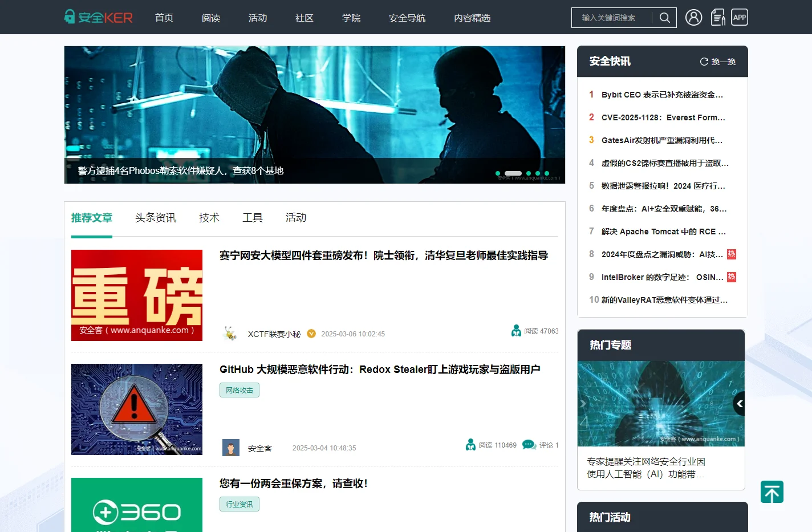
Task: Click the 行业资讯 tag
Action: (x=239, y=504)
